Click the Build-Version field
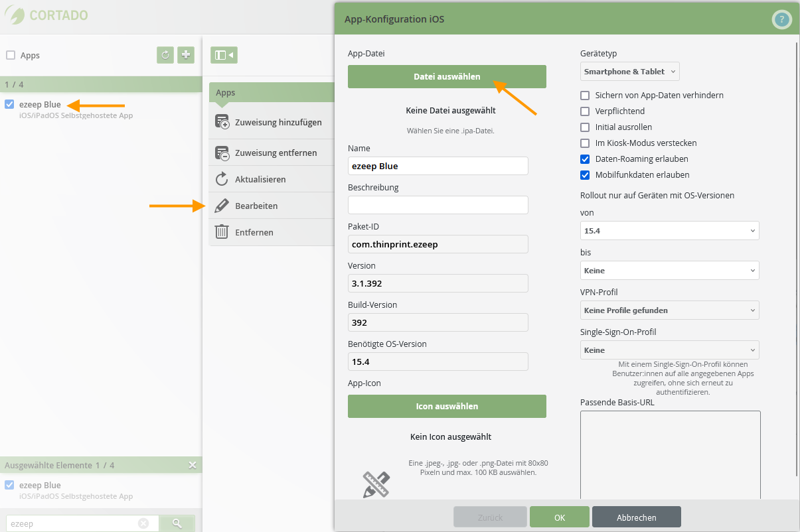Image resolution: width=800 pixels, height=532 pixels. [438, 322]
